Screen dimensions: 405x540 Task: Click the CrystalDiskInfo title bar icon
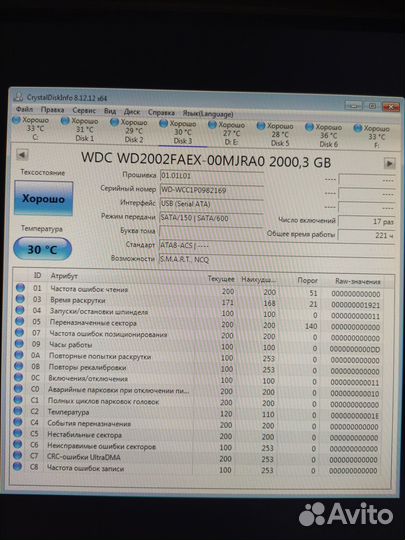click(19, 97)
